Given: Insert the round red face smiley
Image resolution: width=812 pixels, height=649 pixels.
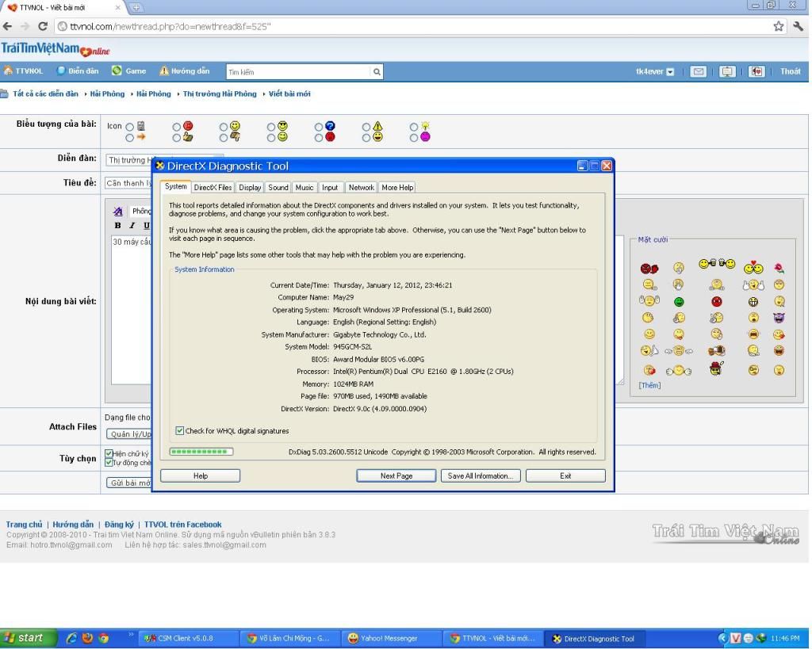Looking at the screenshot, I should 717,301.
